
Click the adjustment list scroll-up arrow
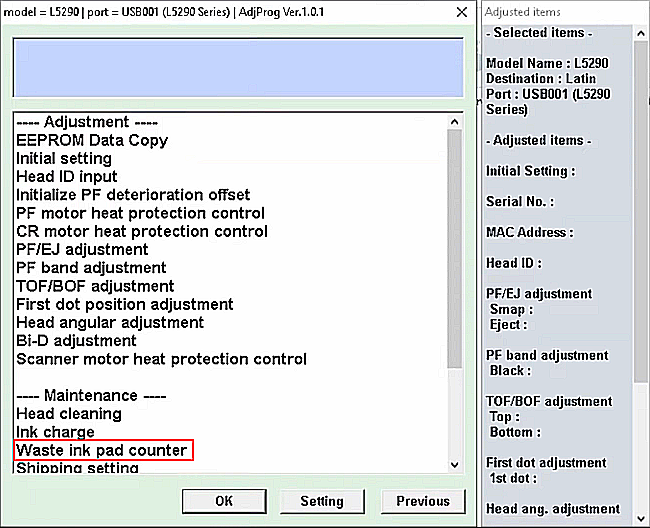pos(454,122)
